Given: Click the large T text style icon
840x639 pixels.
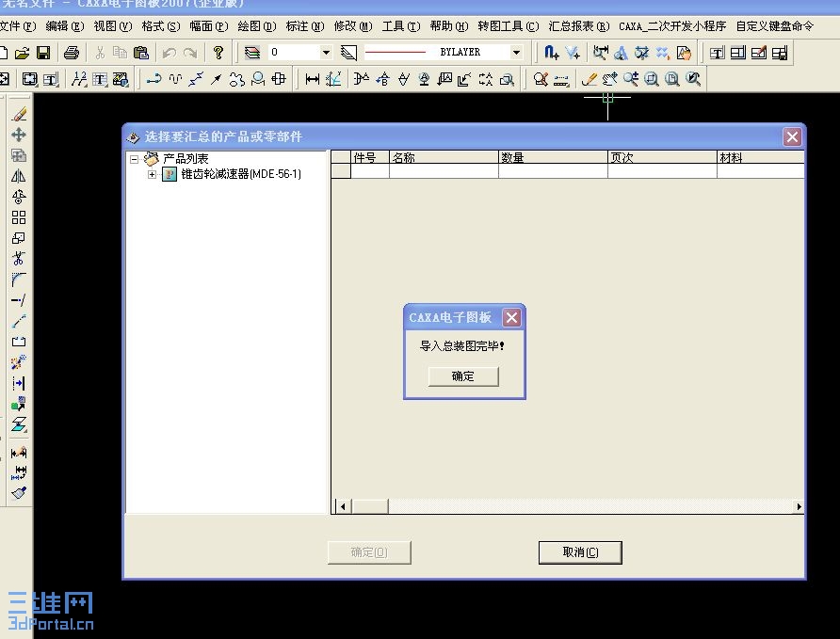Looking at the screenshot, I should pos(100,80).
